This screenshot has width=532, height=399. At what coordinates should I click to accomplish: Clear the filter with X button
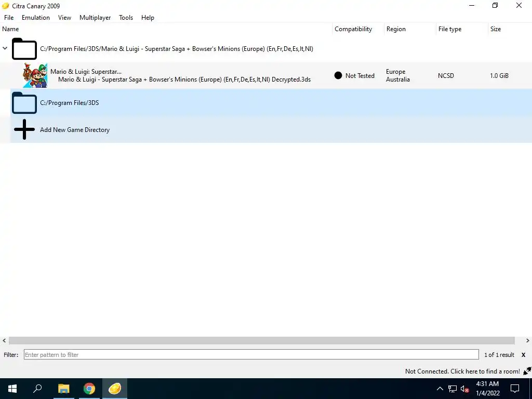(x=523, y=355)
